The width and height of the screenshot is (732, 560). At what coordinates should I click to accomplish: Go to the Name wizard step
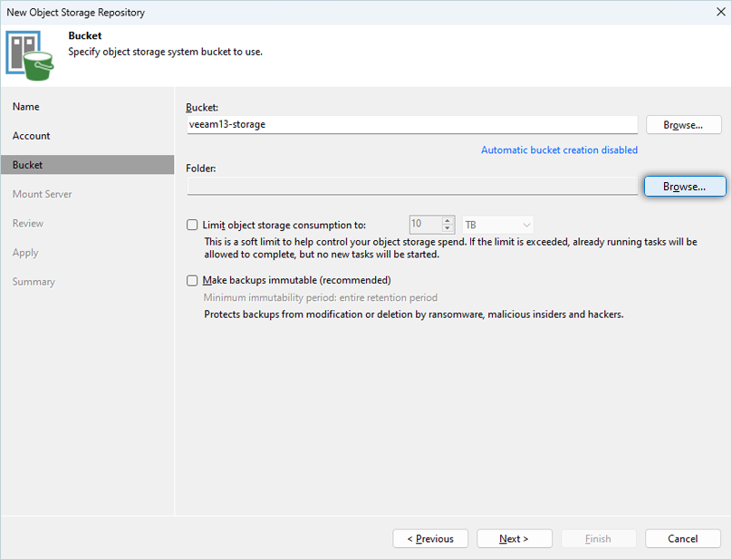click(26, 107)
